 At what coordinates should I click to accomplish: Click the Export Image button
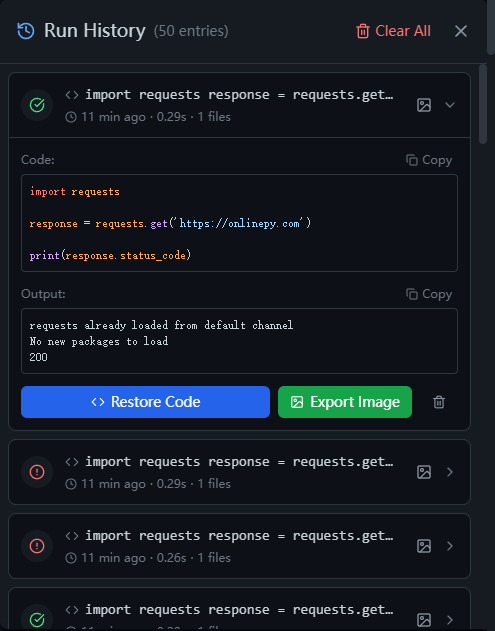pos(345,402)
